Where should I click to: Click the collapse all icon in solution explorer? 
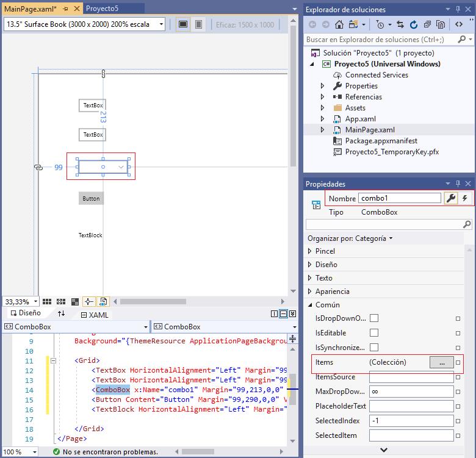click(427, 25)
